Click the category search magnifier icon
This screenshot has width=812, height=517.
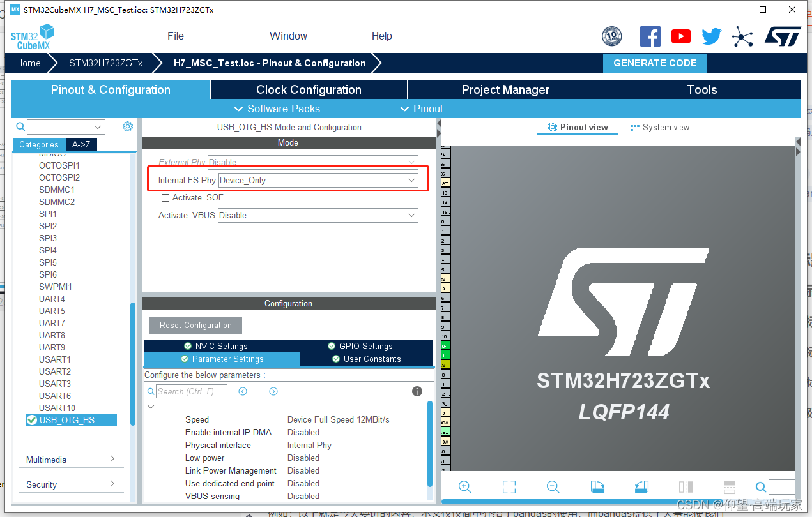point(20,126)
